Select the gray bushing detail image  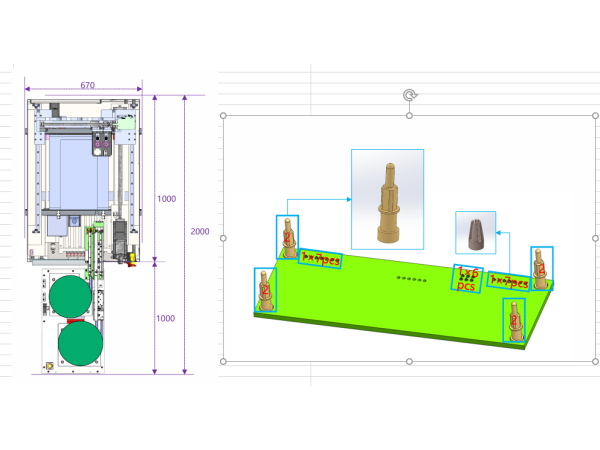tap(475, 232)
